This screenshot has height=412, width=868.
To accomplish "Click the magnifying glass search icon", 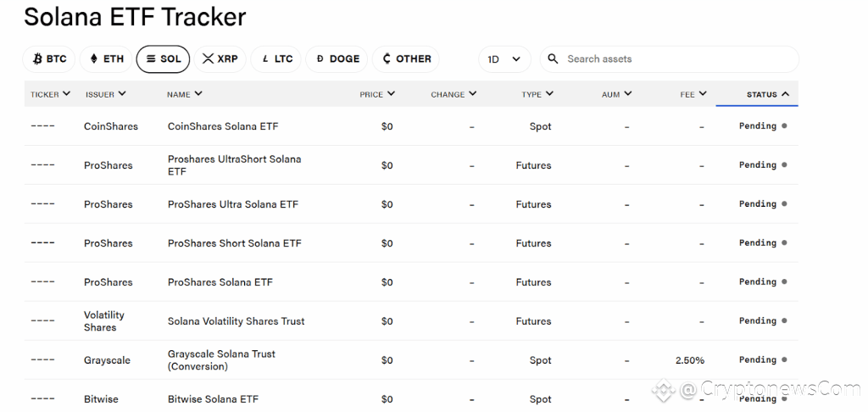I will pos(553,58).
